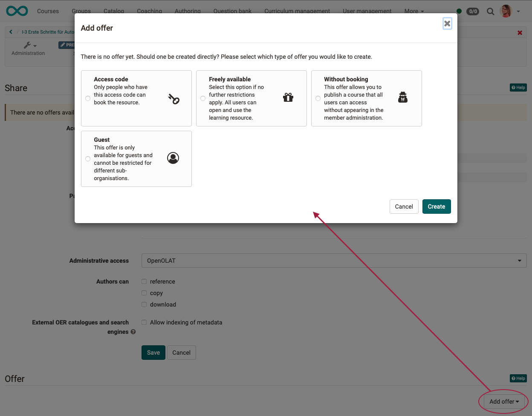Expand the Add offer dropdown button
This screenshot has height=416, width=532.
tap(504, 402)
